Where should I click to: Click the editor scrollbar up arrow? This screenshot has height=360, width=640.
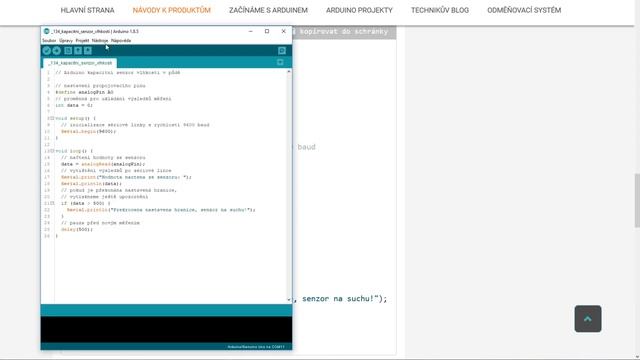pos(289,72)
